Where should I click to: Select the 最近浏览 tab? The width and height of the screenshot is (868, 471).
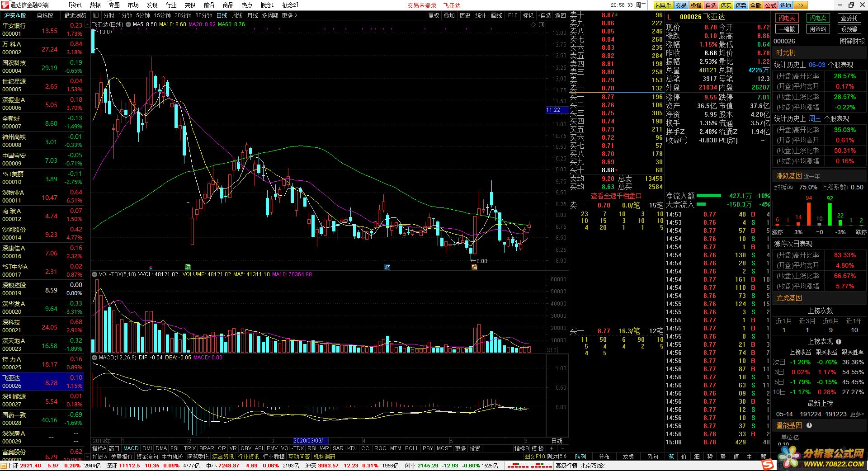75,15
